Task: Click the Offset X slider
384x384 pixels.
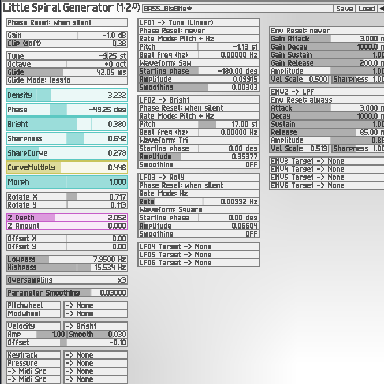Action: coord(67,238)
